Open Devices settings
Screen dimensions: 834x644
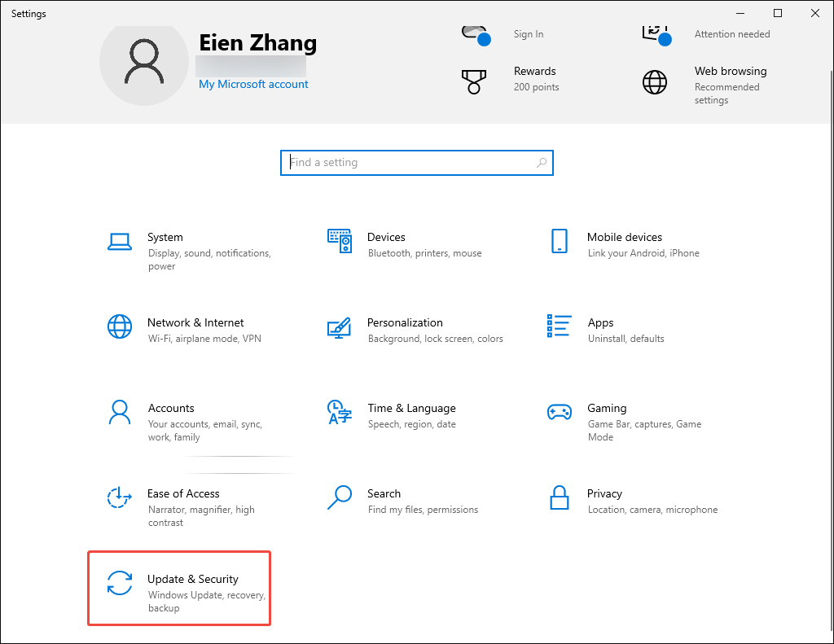tap(386, 243)
